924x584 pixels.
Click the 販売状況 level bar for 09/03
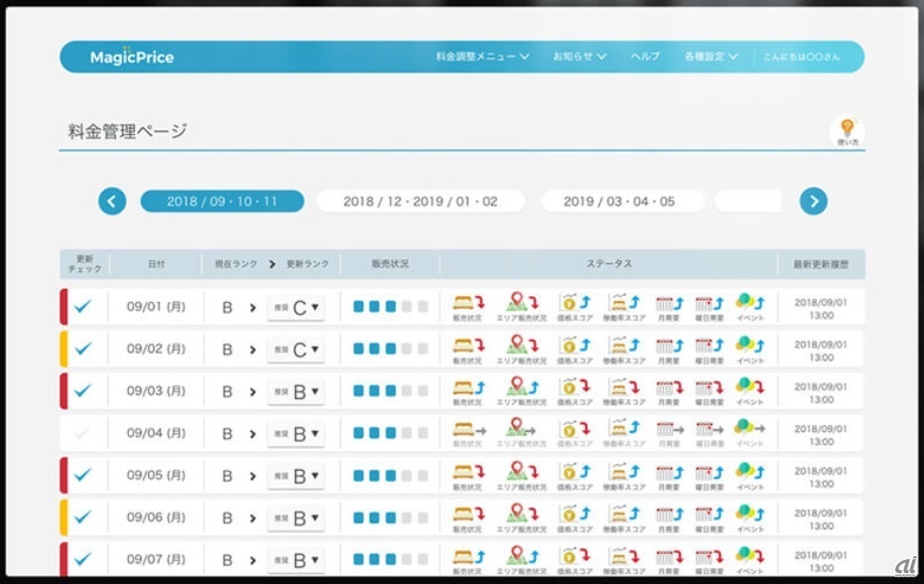390,391
